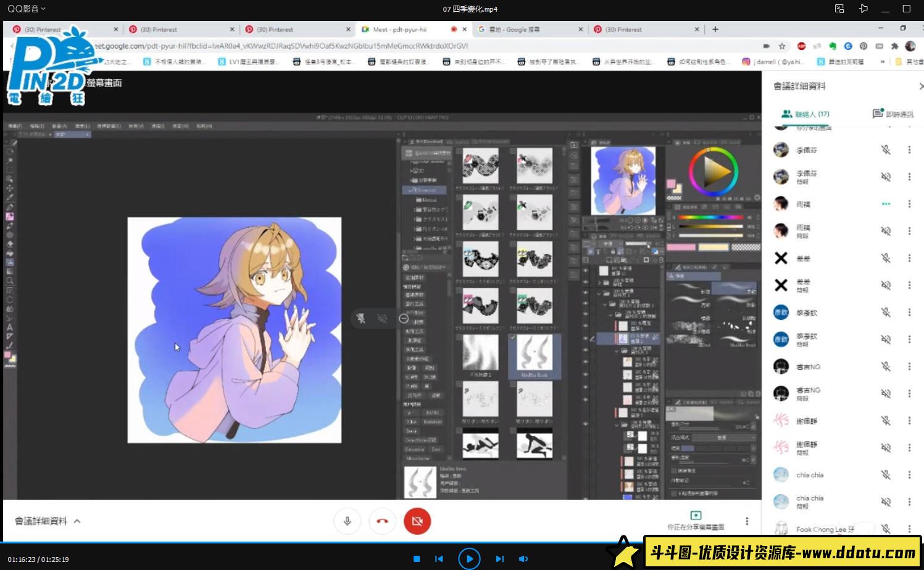Image resolution: width=924 pixels, height=570 pixels.
Task: Open the LV1魔王與獨居 bookmark
Action: click(x=249, y=62)
